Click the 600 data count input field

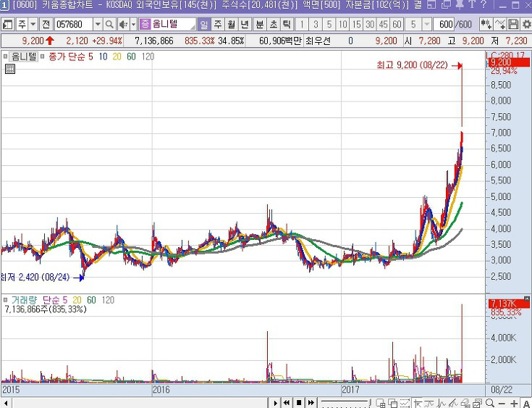pos(445,25)
